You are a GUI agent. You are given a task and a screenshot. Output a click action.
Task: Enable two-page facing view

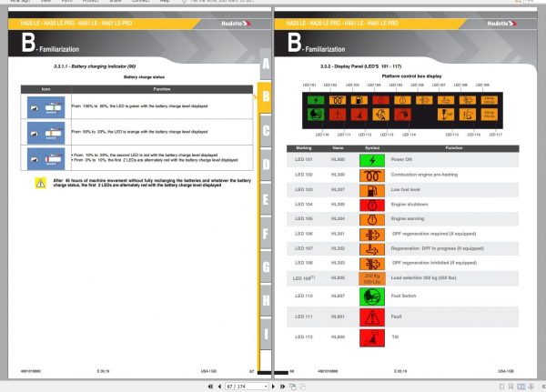(x=521, y=387)
